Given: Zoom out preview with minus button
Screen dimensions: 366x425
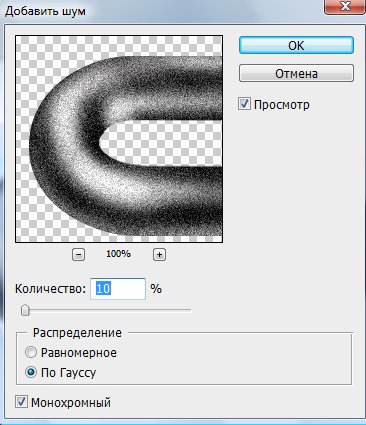Looking at the screenshot, I should tap(78, 255).
